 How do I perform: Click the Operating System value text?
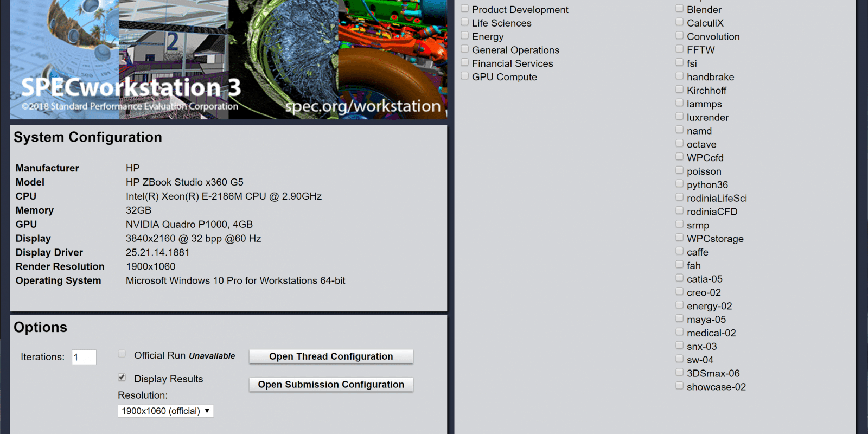tap(235, 281)
